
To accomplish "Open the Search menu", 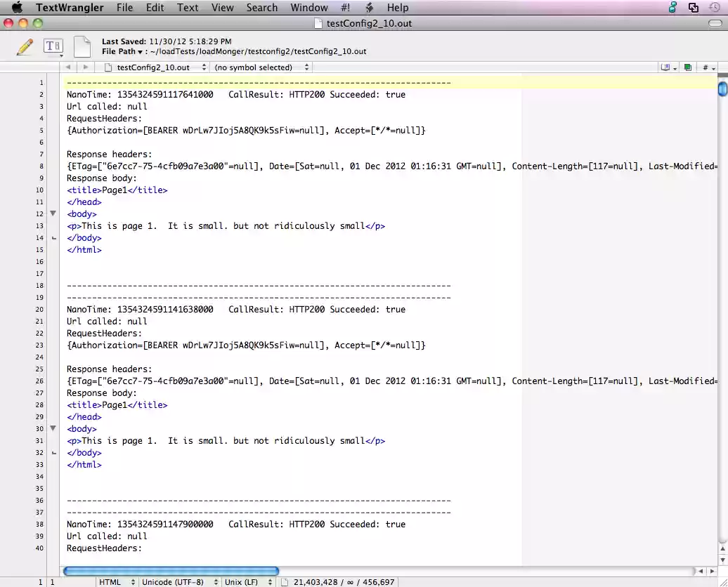I will click(x=262, y=8).
